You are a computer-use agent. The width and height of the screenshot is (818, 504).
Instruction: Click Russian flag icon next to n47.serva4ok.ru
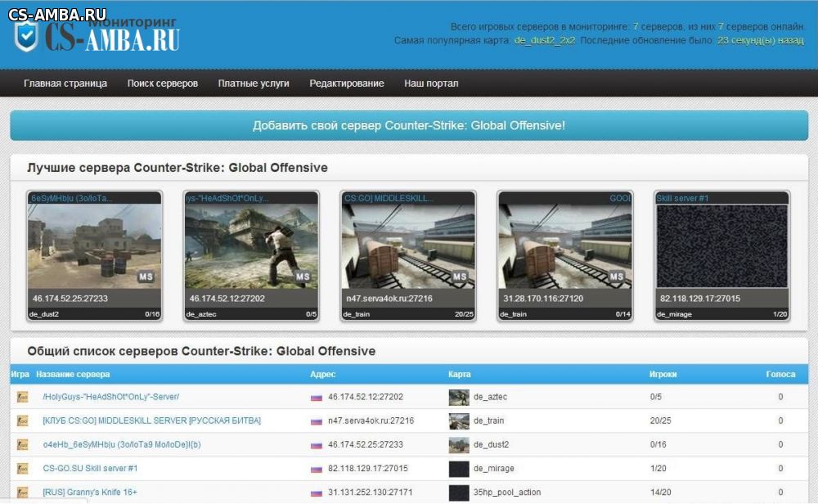(x=316, y=421)
